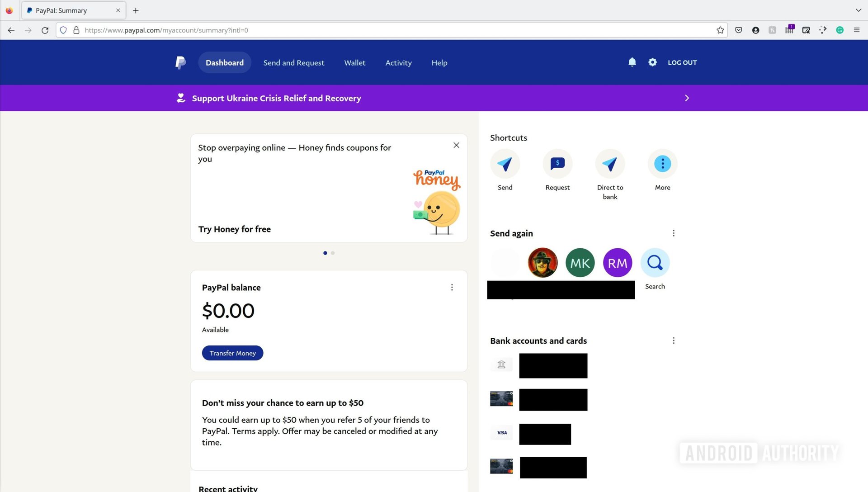Expand Bank accounts and cards options
Viewport: 868px width, 492px height.
(672, 340)
